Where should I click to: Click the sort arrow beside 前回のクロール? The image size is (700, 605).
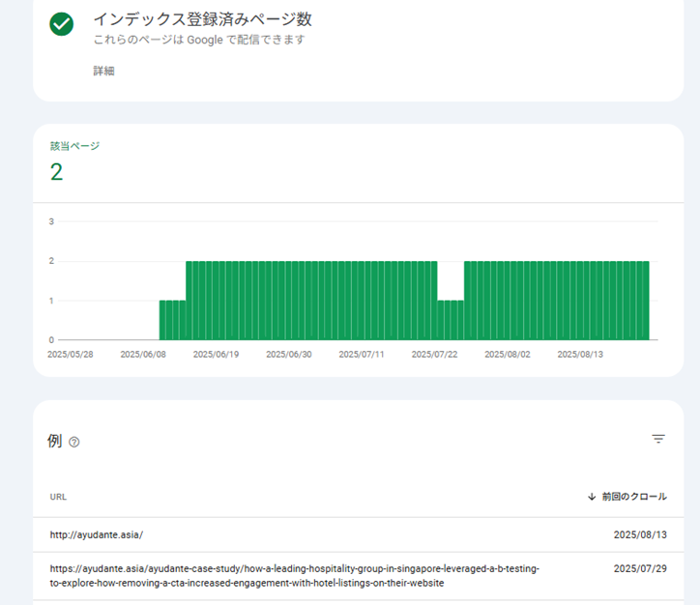591,497
